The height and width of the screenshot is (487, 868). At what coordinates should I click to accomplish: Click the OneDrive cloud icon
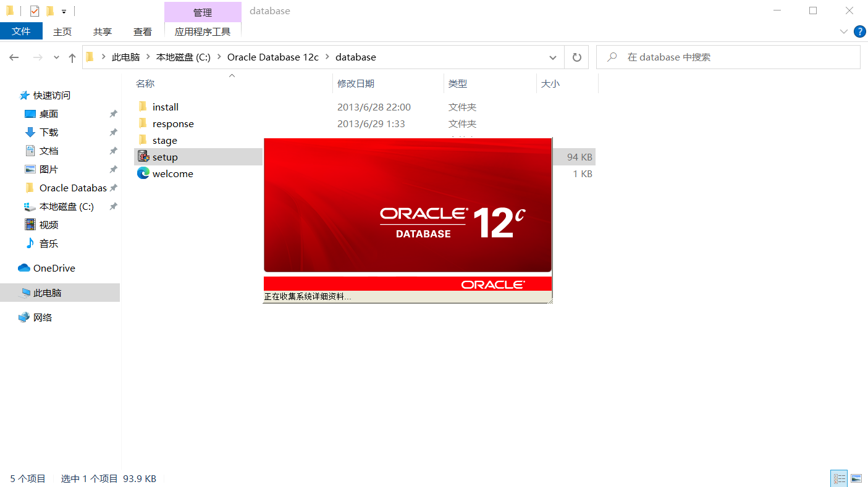coord(24,268)
